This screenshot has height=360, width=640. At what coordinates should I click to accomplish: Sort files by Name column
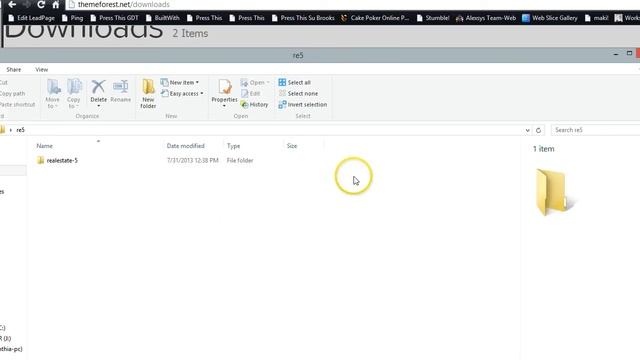pyautogui.click(x=44, y=146)
